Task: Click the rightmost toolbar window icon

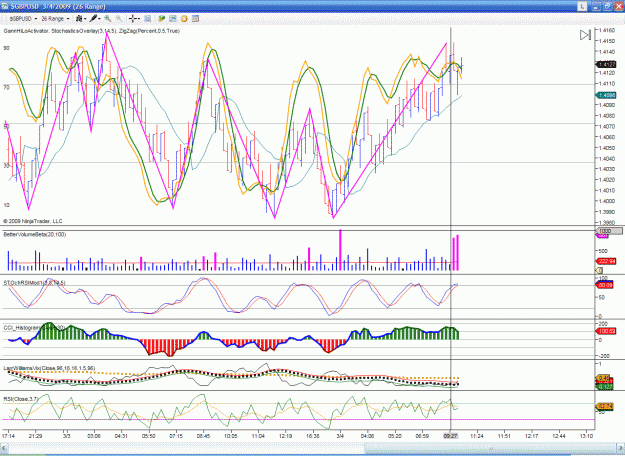Action: click(195, 19)
